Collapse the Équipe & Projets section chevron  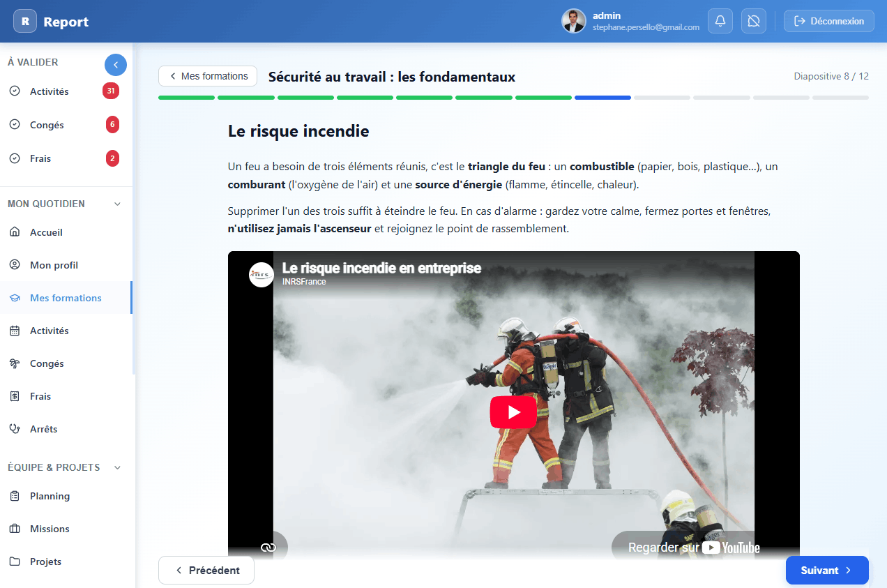(x=117, y=467)
